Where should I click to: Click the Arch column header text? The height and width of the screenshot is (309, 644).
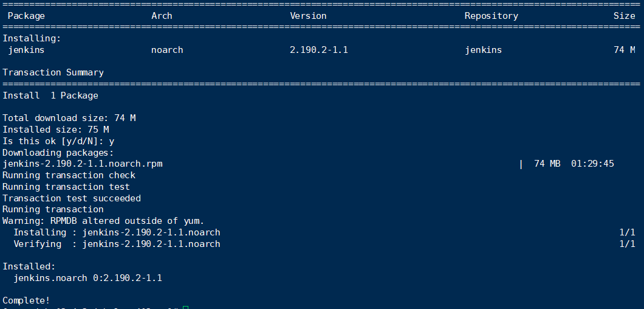(x=162, y=16)
